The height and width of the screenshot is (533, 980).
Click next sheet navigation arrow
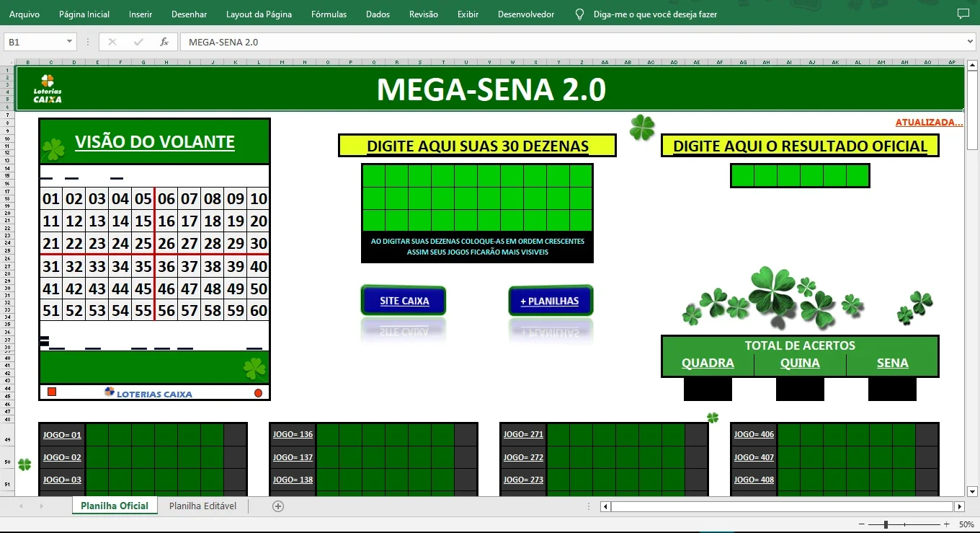[x=41, y=506]
